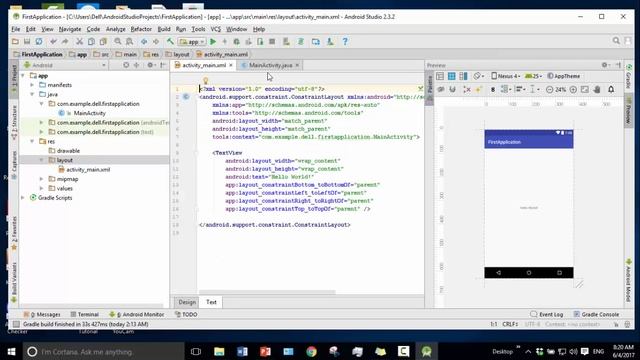Open the Refactor menu
The height and width of the screenshot is (360, 640).
[141, 29]
